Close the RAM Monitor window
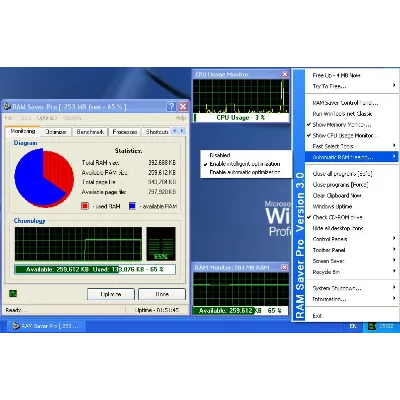The image size is (400, 400). coord(284,267)
